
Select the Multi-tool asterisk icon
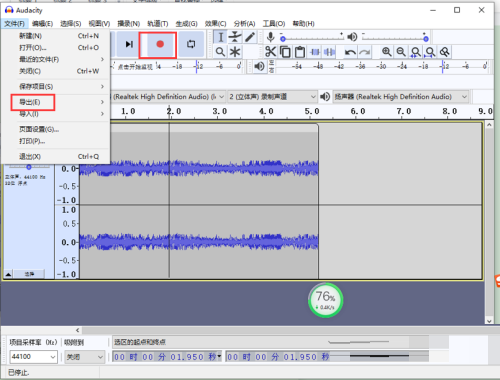(235, 52)
